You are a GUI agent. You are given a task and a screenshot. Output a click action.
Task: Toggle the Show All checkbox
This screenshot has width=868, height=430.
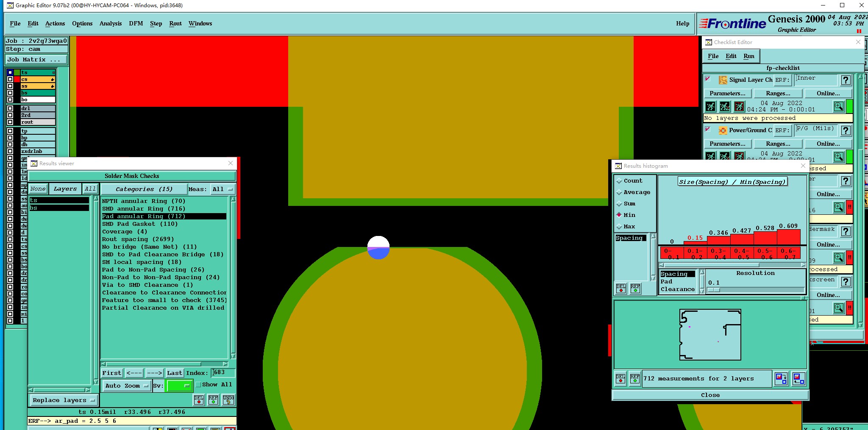click(198, 385)
